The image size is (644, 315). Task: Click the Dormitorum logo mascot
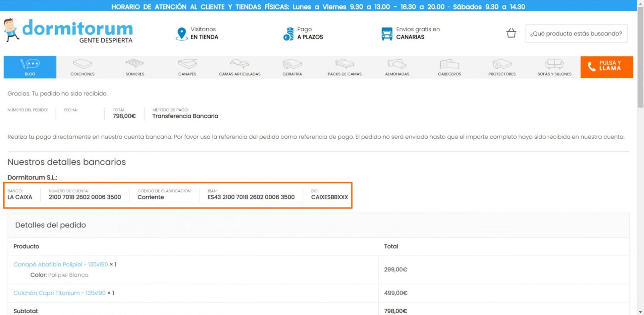pos(11,30)
